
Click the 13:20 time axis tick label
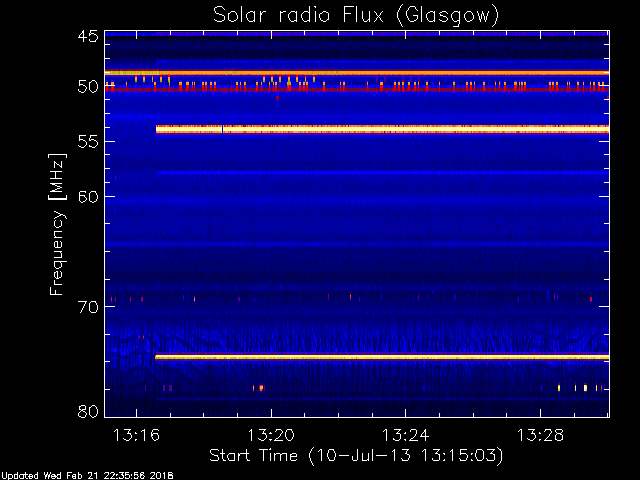point(271,435)
